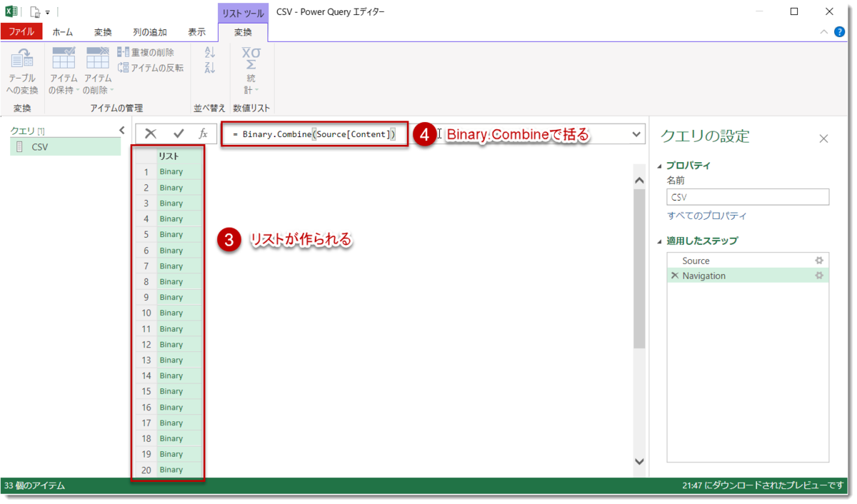
Task: Click the Reverse Items (アイテムの反転) button
Action: 150,67
